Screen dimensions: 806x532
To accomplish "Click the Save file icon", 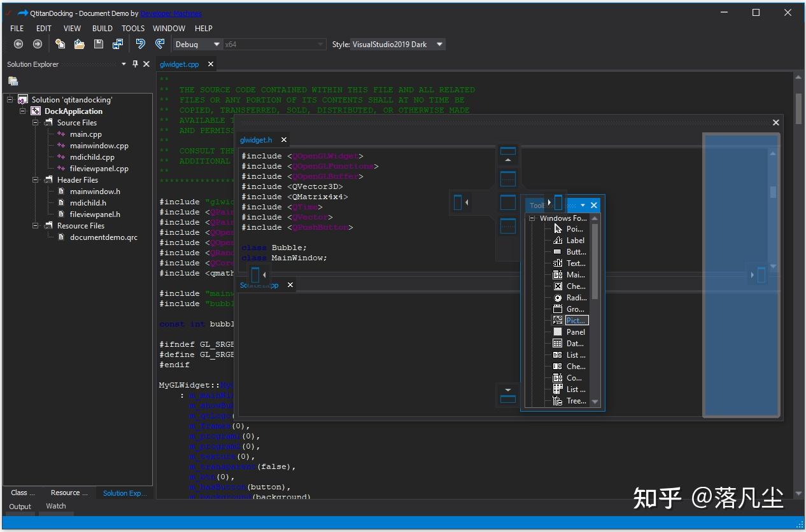I will [98, 44].
